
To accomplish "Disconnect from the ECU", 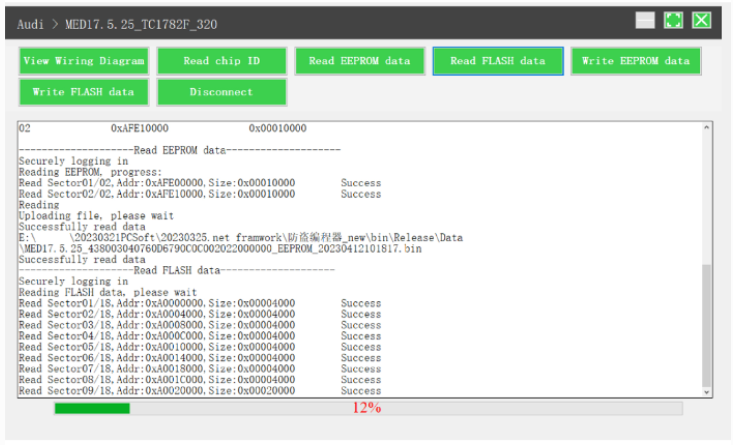I will [221, 92].
